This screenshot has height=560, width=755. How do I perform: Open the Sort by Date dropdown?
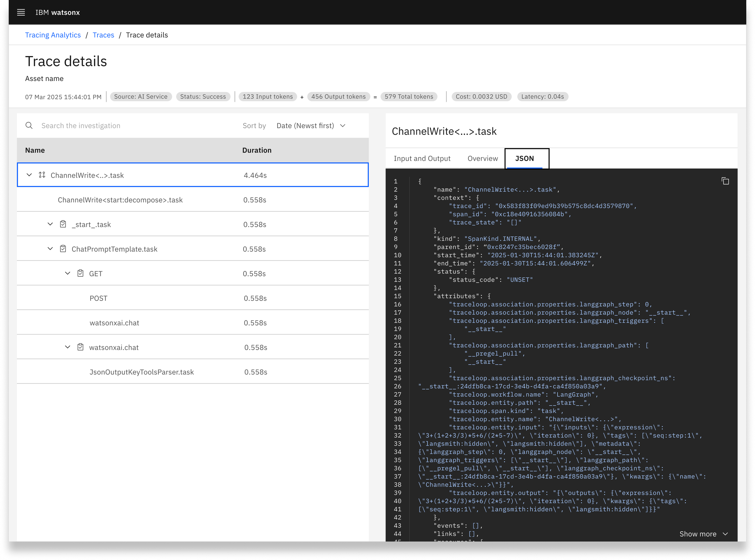tap(311, 126)
